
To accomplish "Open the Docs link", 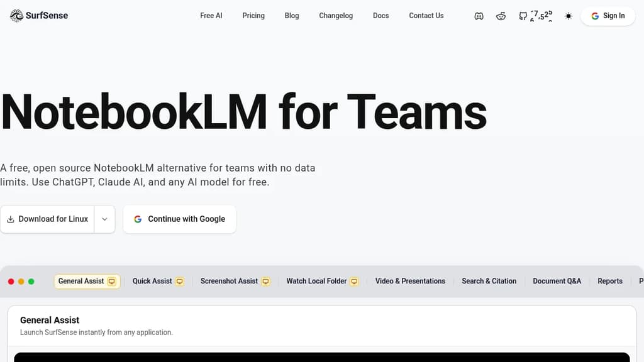I will click(380, 16).
